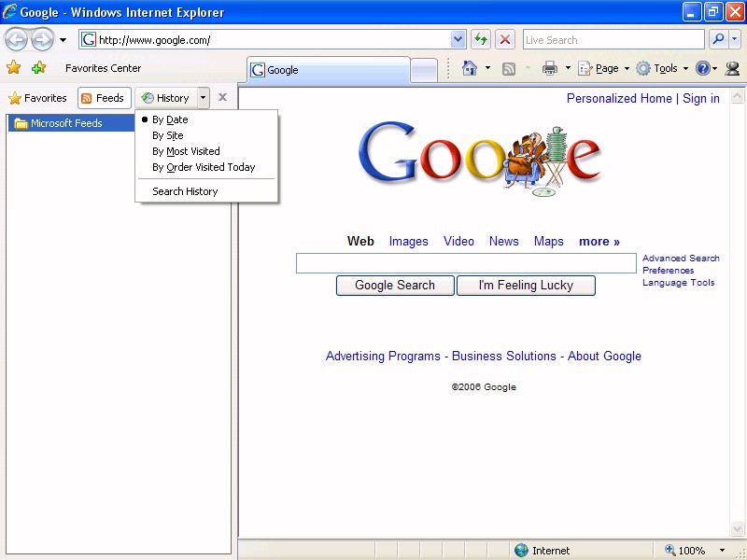Select the Web search category

[360, 242]
